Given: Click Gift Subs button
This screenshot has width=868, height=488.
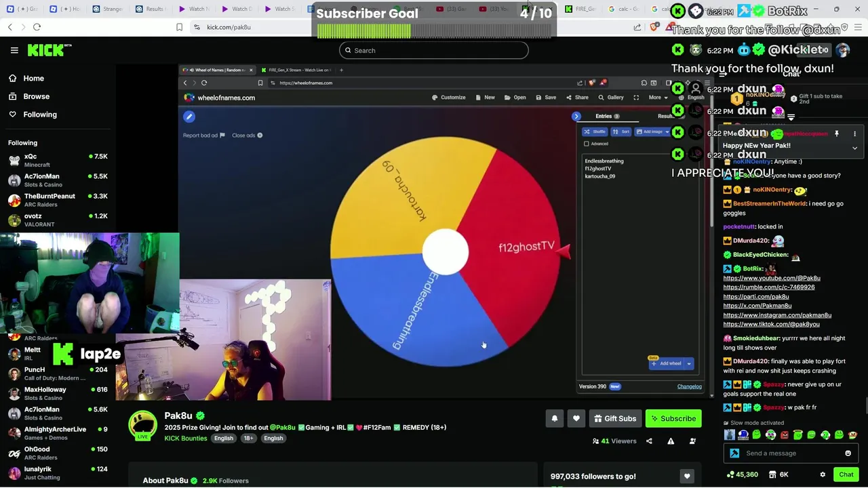Looking at the screenshot, I should click(x=615, y=418).
